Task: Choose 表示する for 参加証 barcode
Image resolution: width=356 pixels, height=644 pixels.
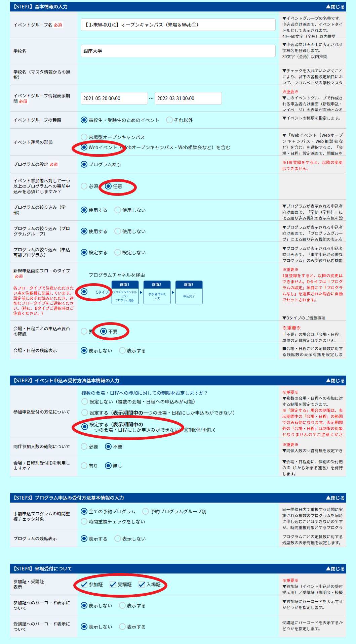Action: tap(123, 605)
